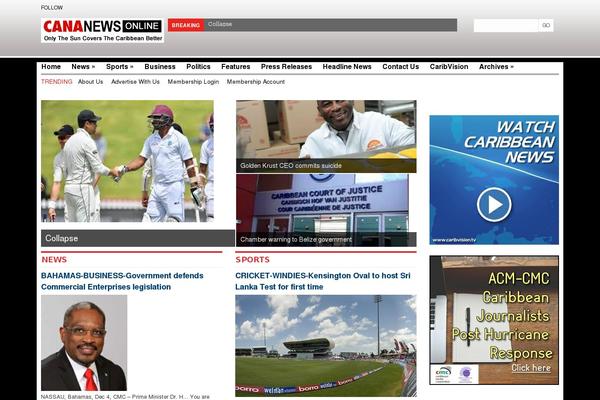Image resolution: width=600 pixels, height=400 pixels.
Task: Open Membership Account link
Action: point(256,82)
